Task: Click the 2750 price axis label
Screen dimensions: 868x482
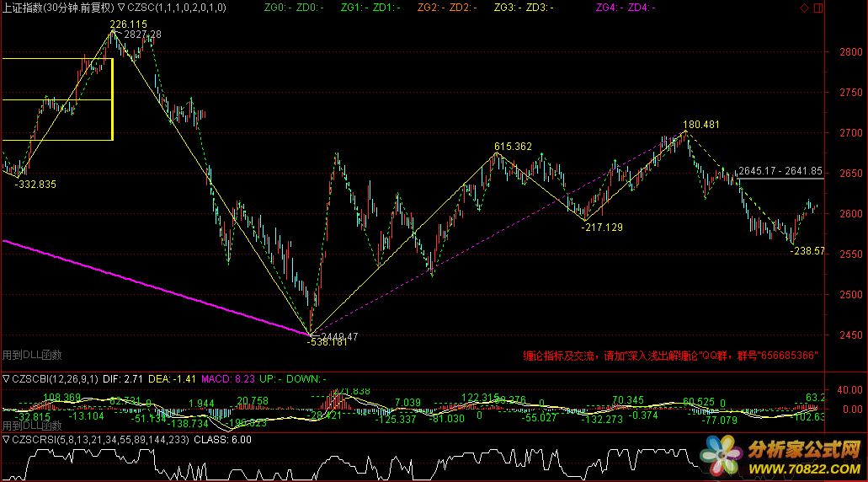Action: (x=851, y=93)
